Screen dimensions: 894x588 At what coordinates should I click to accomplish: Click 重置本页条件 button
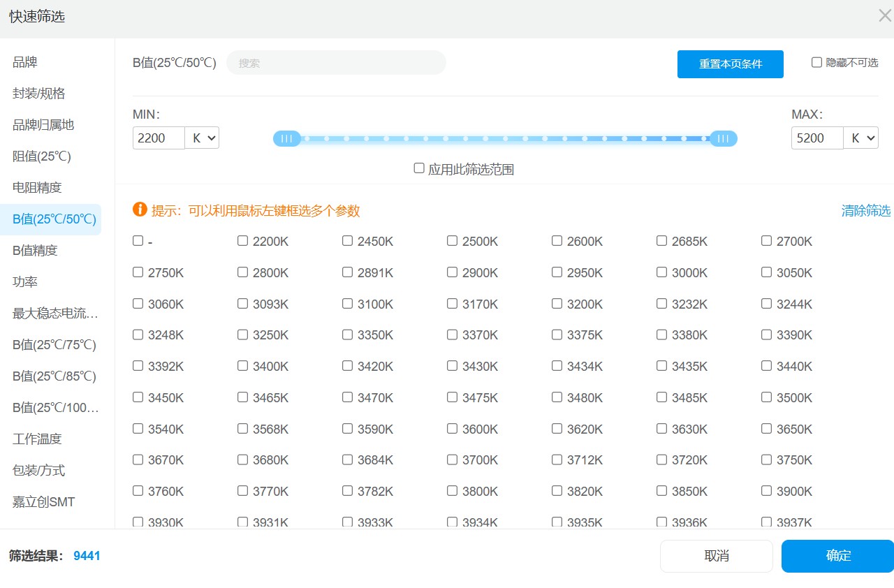coord(731,64)
